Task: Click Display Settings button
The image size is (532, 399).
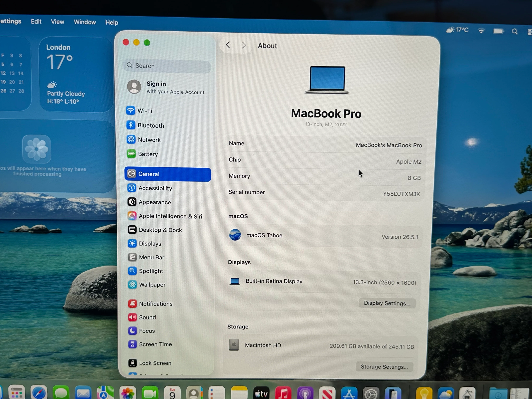Action: [x=387, y=303]
